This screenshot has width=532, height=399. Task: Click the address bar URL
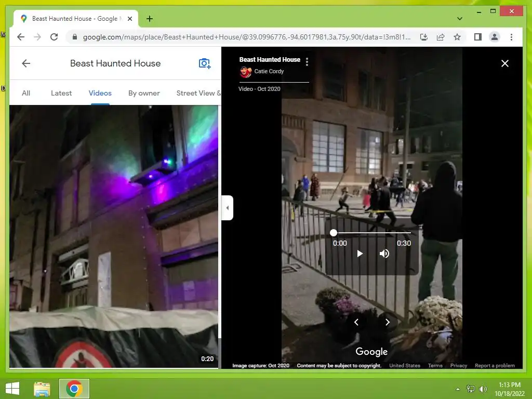[x=247, y=37]
